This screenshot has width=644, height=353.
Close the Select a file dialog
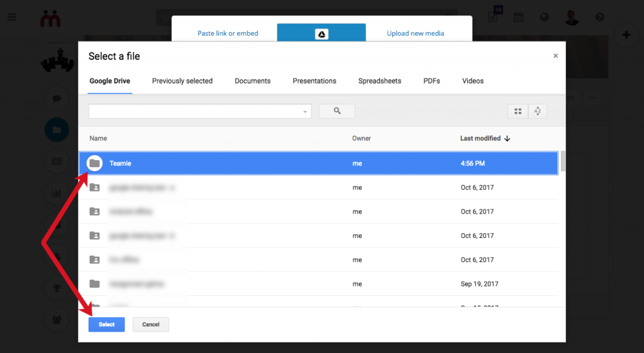click(555, 56)
